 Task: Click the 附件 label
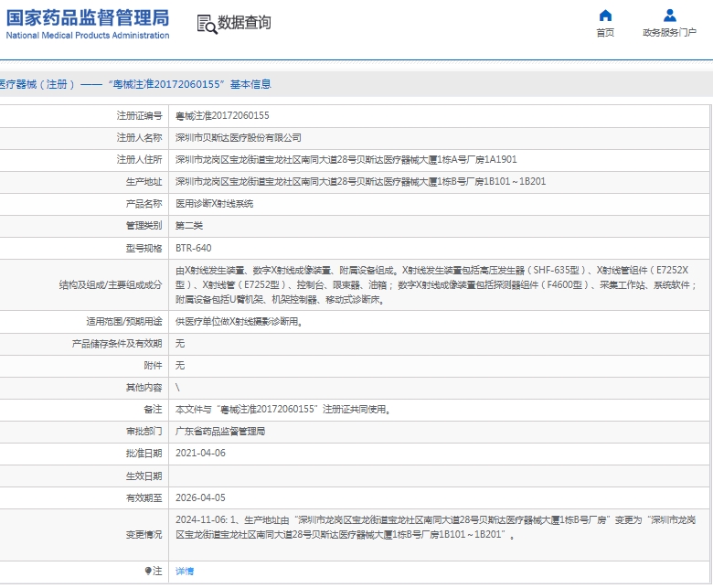[x=153, y=366]
